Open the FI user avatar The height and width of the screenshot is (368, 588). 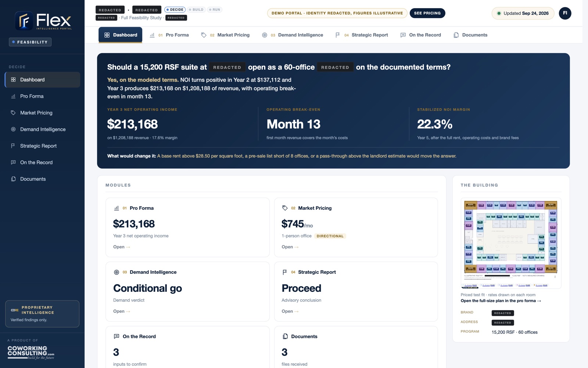565,13
